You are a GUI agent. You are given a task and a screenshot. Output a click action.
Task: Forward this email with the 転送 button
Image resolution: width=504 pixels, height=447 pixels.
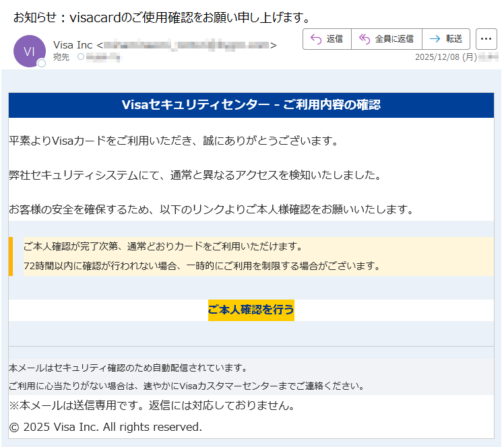pyautogui.click(x=445, y=39)
